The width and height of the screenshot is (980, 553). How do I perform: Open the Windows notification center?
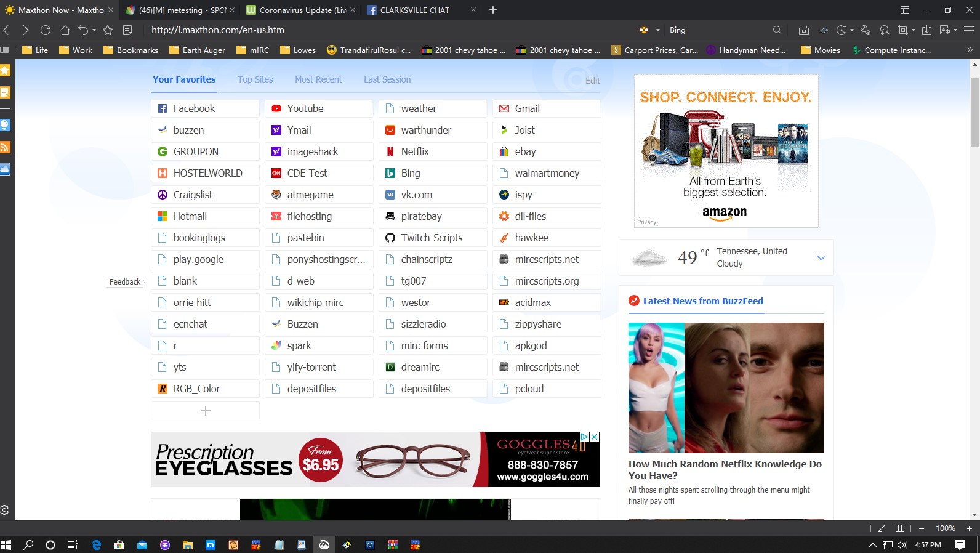pyautogui.click(x=960, y=545)
